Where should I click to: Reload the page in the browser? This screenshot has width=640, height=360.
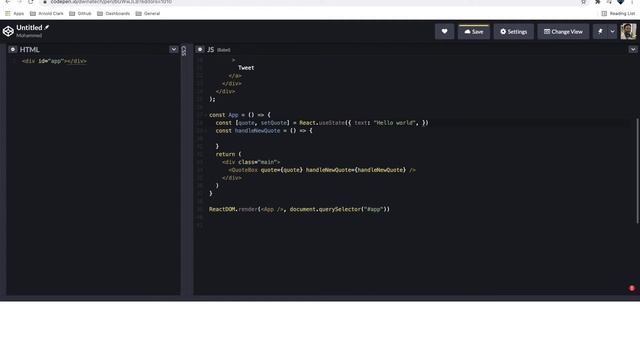pos(31,2)
